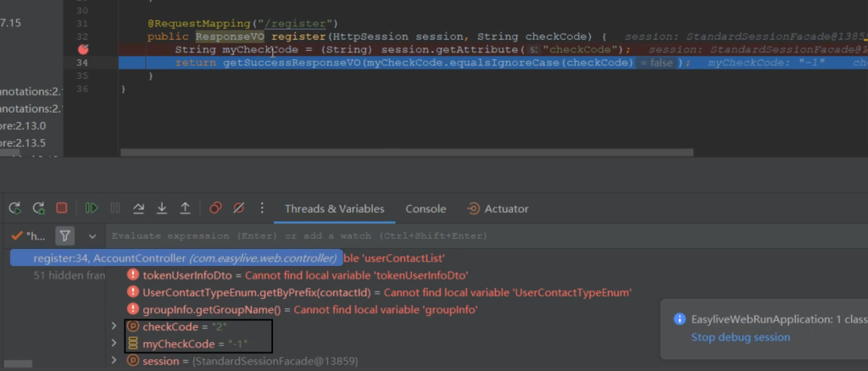
Task: Expand the checkCode variable node
Action: (114, 327)
